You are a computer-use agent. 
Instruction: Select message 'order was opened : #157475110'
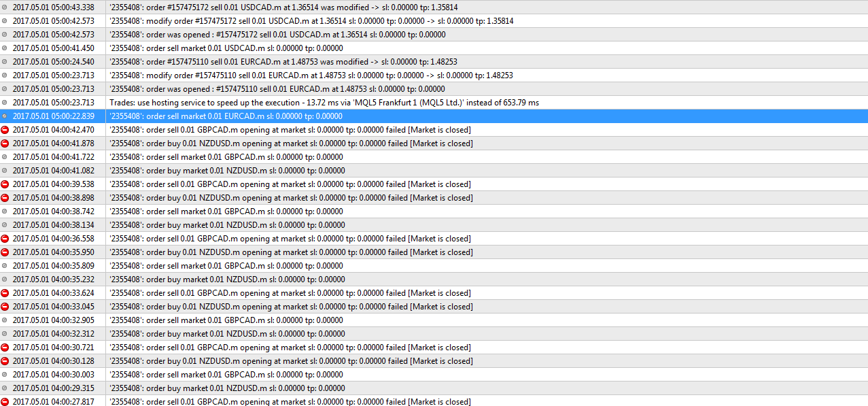[x=277, y=89]
